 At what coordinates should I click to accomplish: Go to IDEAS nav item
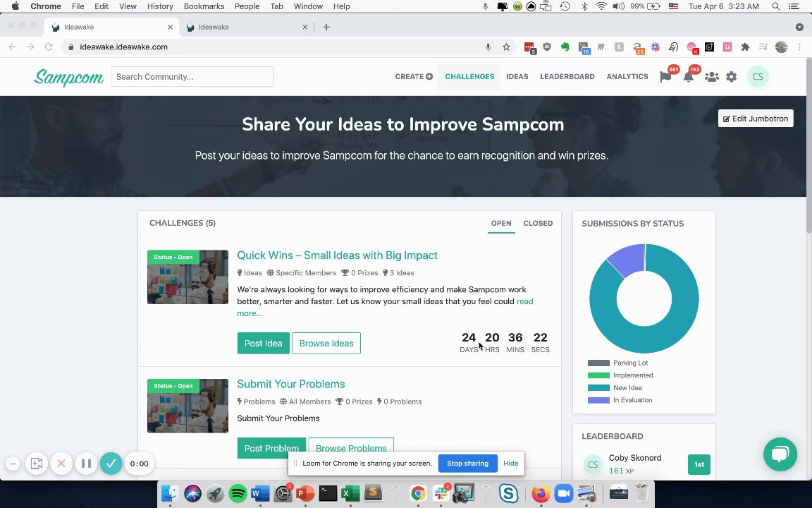(517, 77)
